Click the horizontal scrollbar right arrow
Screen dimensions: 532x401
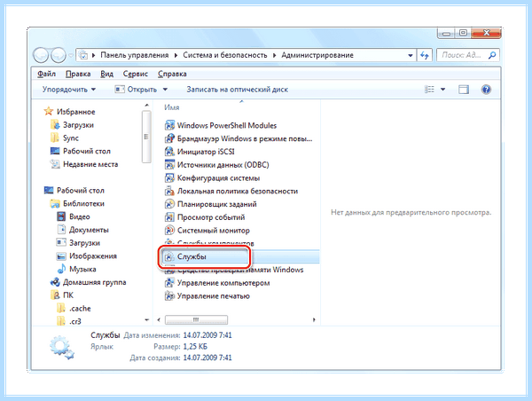pyautogui.click(x=314, y=319)
